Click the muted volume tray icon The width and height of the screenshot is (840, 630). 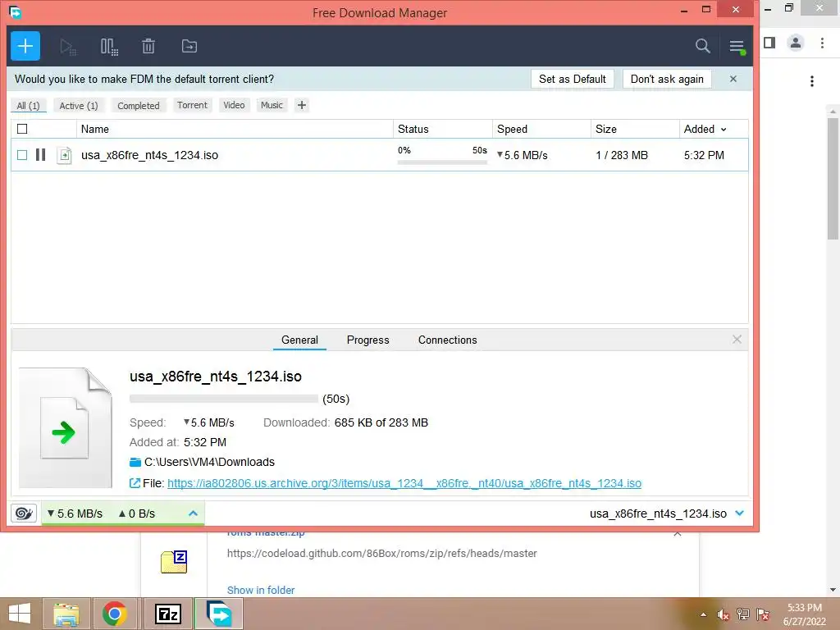coord(724,614)
